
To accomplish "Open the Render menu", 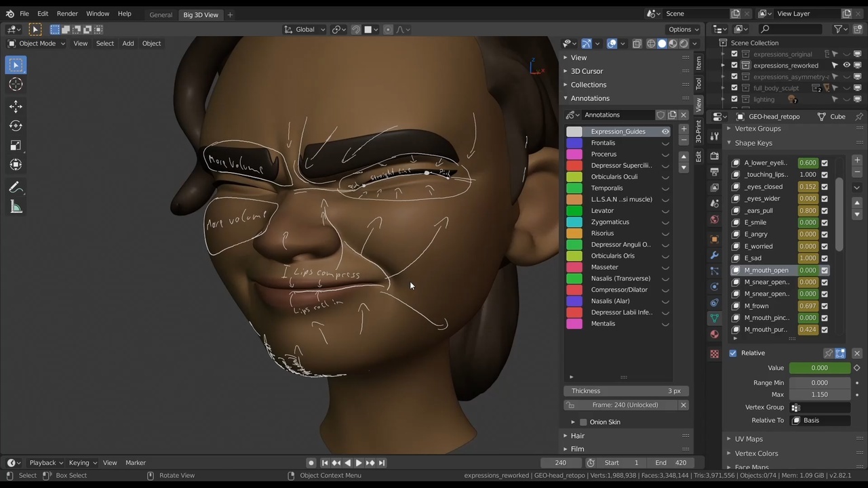I will [x=67, y=14].
